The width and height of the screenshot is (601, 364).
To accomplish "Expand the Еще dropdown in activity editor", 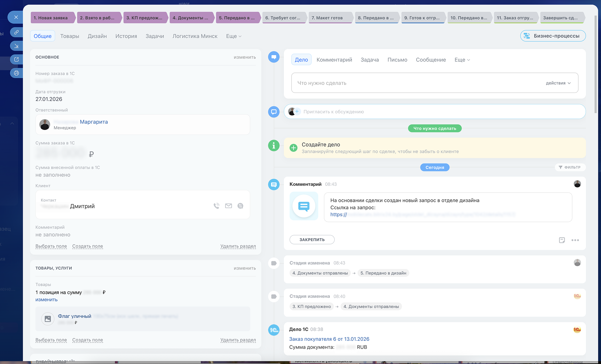I will click(462, 60).
